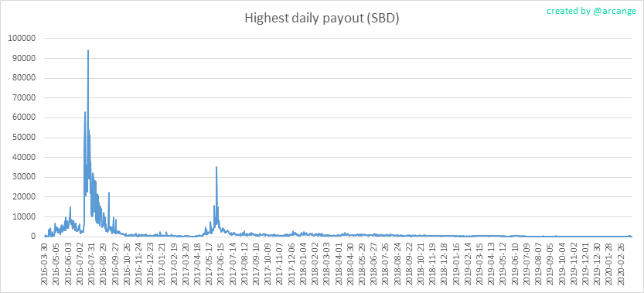Click the x-axis date '2016-03-30'
Viewport: 644px width, 293px height.
point(44,264)
